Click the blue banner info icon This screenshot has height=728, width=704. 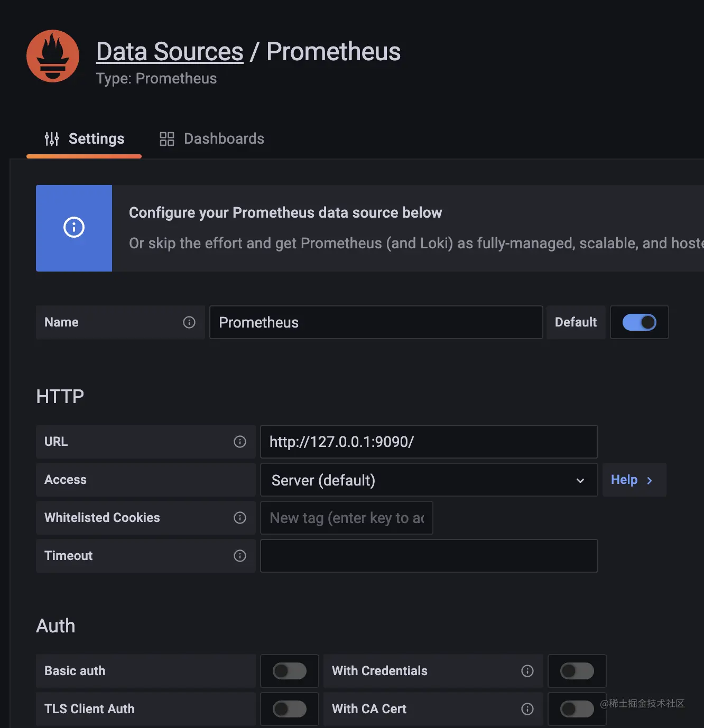tap(74, 228)
